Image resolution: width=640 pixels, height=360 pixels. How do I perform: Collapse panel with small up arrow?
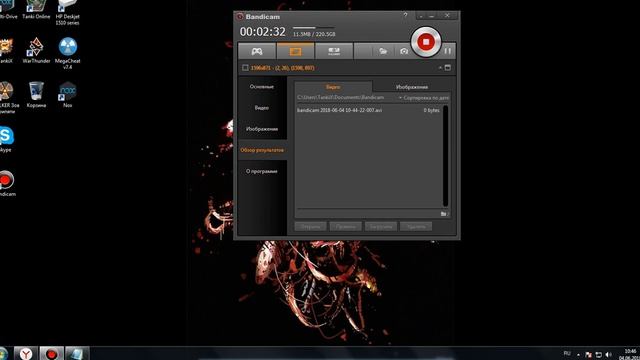(x=440, y=67)
